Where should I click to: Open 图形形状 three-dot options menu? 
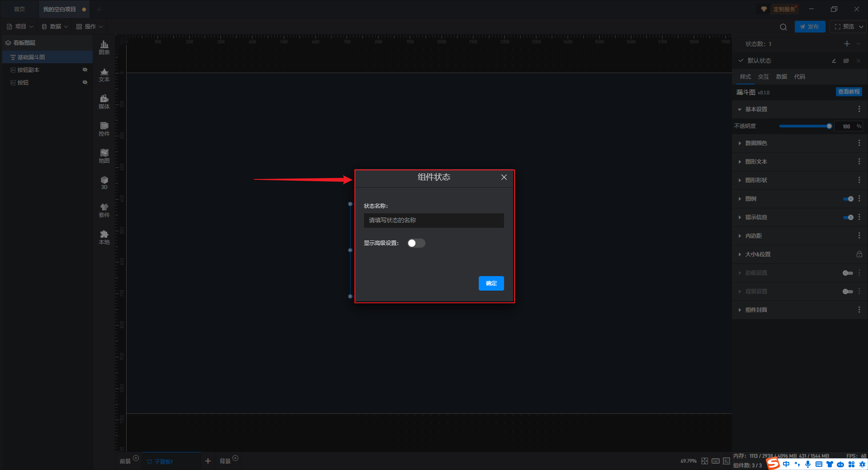click(859, 180)
